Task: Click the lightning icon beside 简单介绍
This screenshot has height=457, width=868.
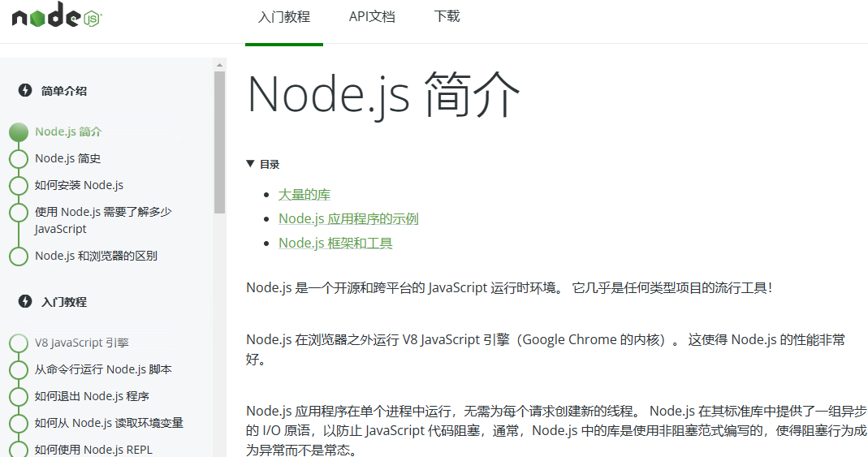Action: click(25, 90)
